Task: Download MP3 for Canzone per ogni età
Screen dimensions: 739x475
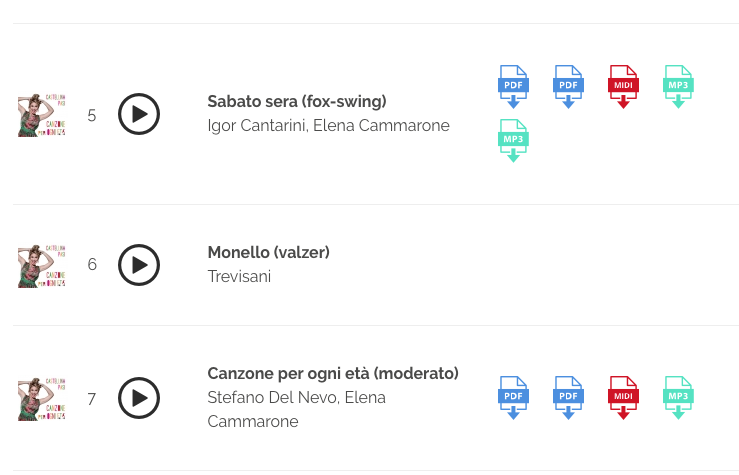Action: (x=678, y=398)
